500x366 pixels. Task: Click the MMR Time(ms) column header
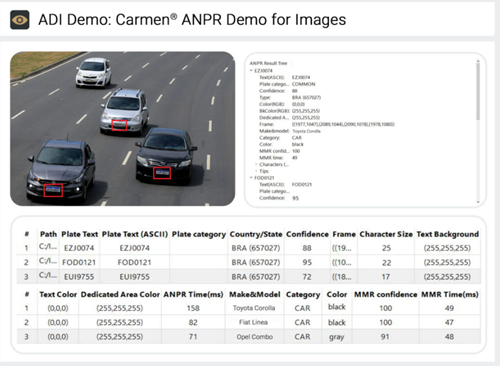(450, 295)
